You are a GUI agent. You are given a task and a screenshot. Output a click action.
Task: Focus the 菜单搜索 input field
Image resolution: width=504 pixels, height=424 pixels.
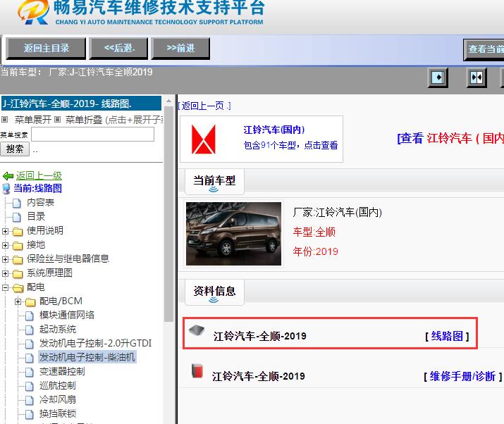(92, 135)
